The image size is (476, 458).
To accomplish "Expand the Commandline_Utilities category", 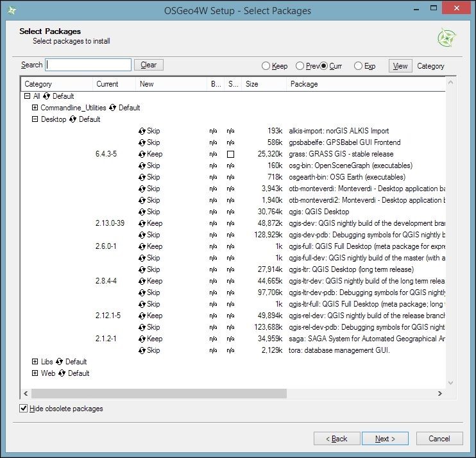I will (35, 108).
